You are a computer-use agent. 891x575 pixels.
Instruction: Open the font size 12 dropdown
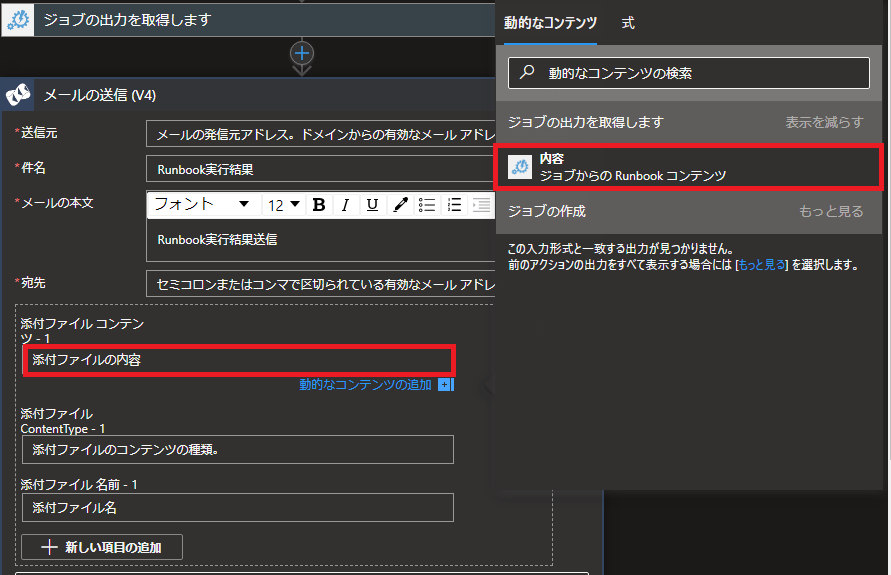(x=284, y=205)
